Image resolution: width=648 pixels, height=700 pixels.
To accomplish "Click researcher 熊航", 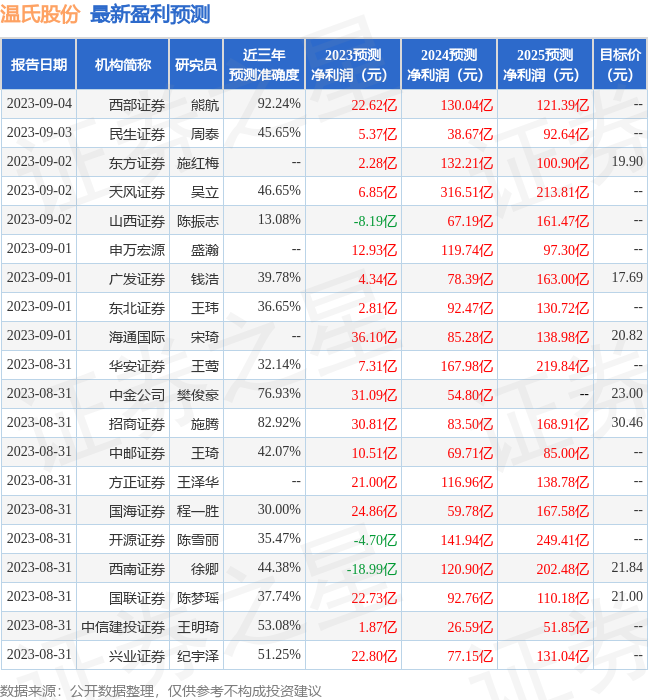I will [205, 105].
